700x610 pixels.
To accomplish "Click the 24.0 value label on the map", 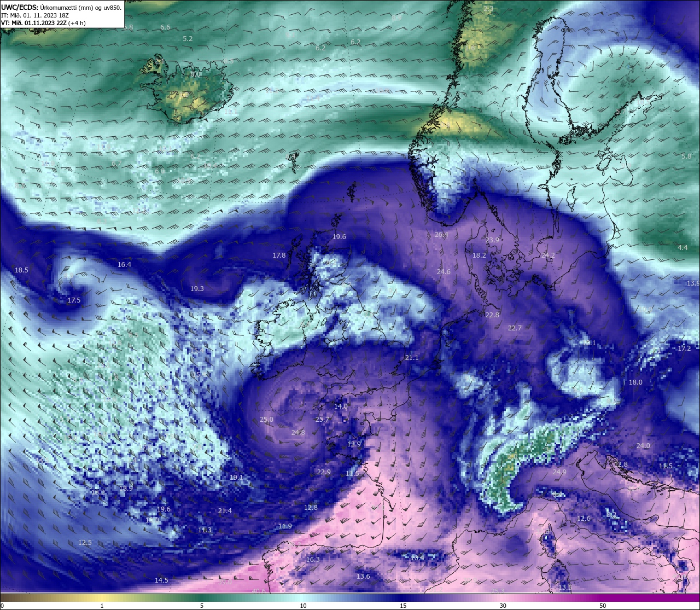I will tap(643, 446).
